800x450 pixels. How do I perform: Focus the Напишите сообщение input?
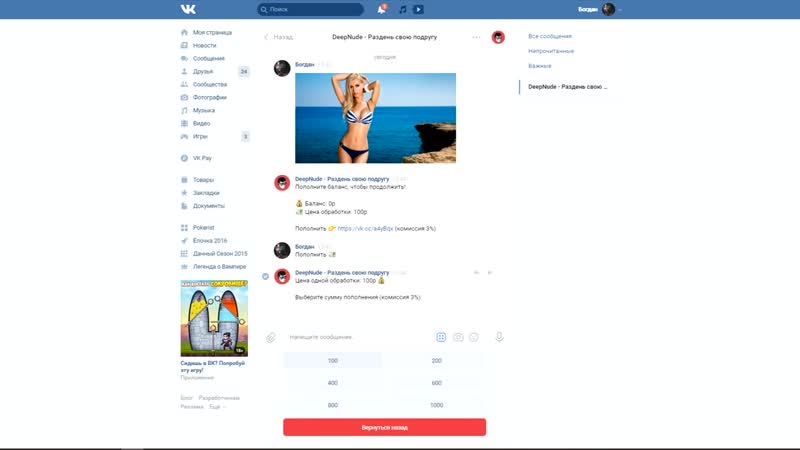[x=357, y=337]
